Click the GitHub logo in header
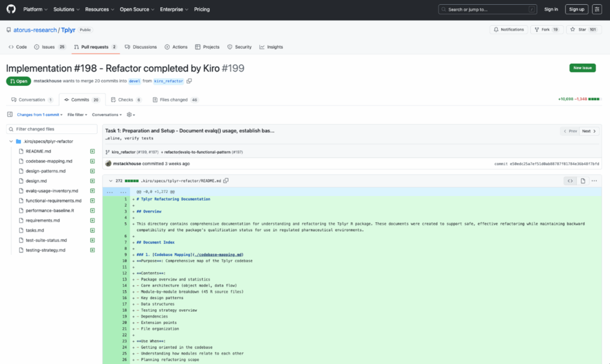Viewport: 610px width, 364px height. point(11,10)
